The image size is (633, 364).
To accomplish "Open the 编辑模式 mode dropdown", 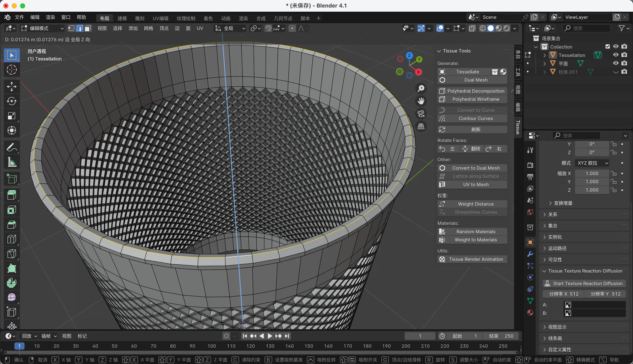I will tap(42, 28).
